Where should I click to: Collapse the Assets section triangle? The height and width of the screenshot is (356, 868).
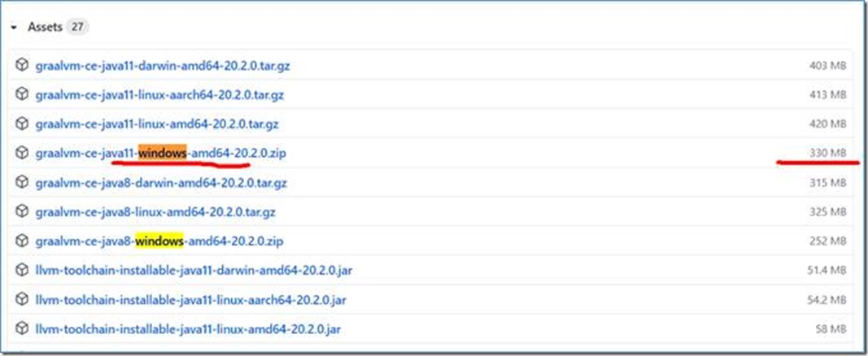(14, 27)
